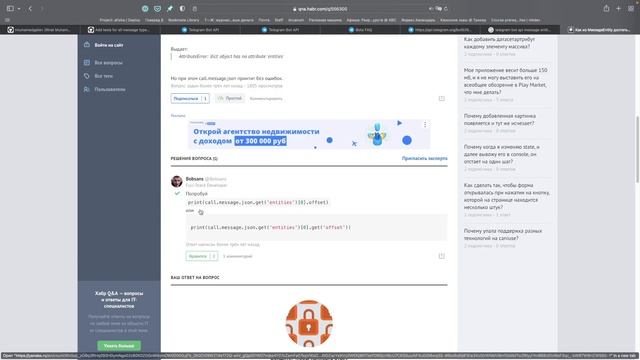
Task: Click 'Комментировать' under the question
Action: (266, 98)
